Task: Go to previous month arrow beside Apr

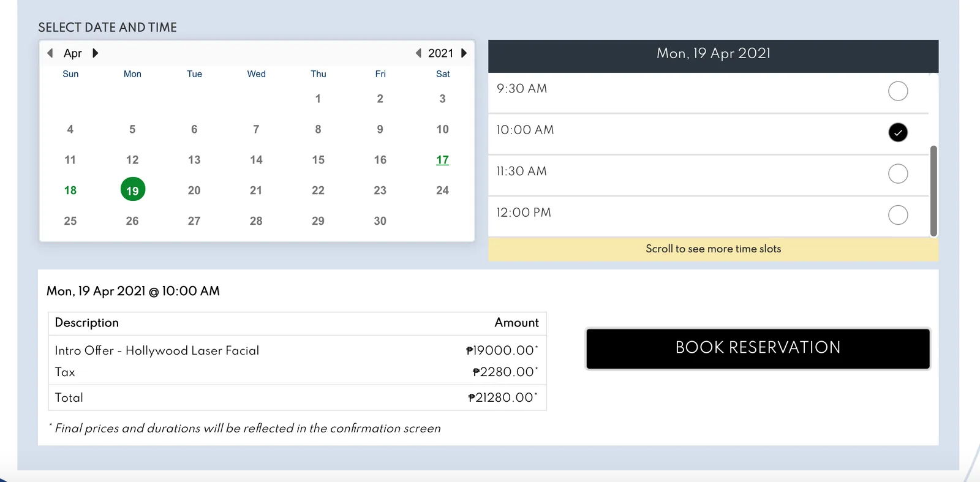Action: pos(50,53)
